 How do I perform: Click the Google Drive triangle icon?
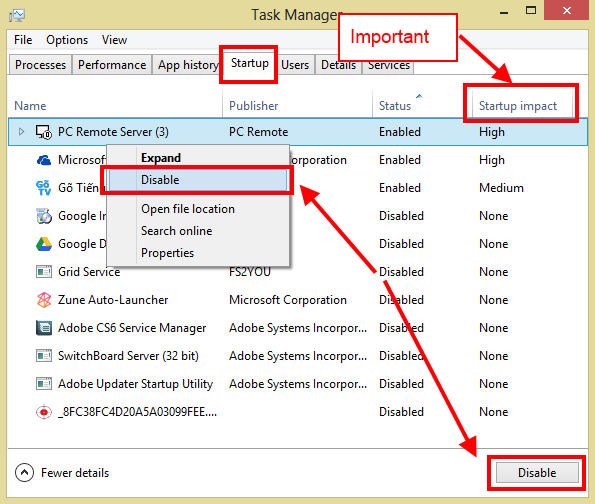click(x=44, y=244)
